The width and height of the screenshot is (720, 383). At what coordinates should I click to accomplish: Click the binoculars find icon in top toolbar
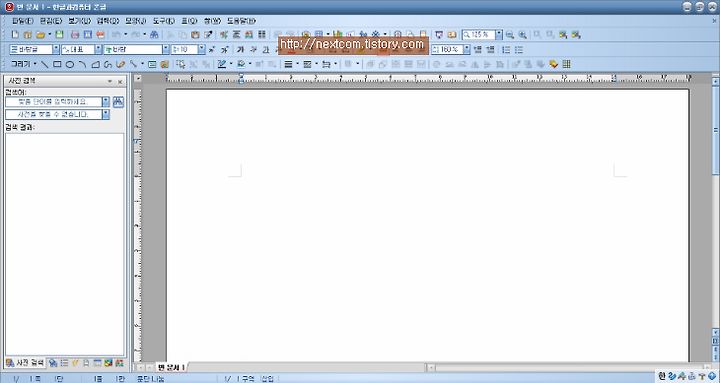(154, 34)
